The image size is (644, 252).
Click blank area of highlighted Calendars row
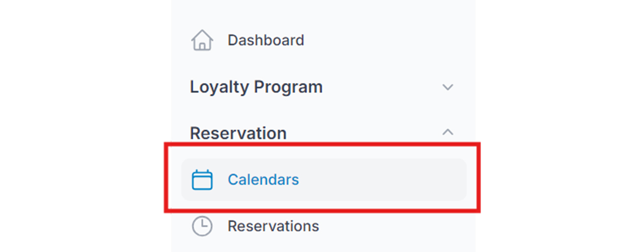click(x=382, y=179)
